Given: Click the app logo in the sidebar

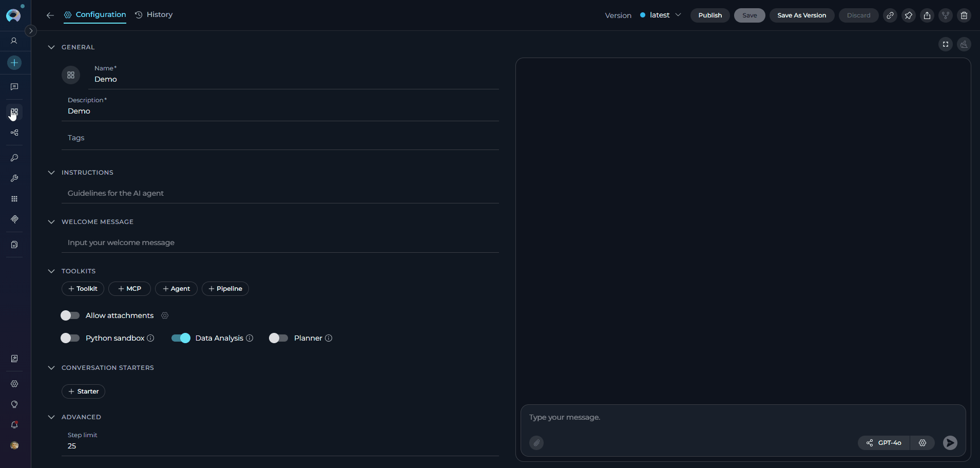Looking at the screenshot, I should click(x=14, y=15).
